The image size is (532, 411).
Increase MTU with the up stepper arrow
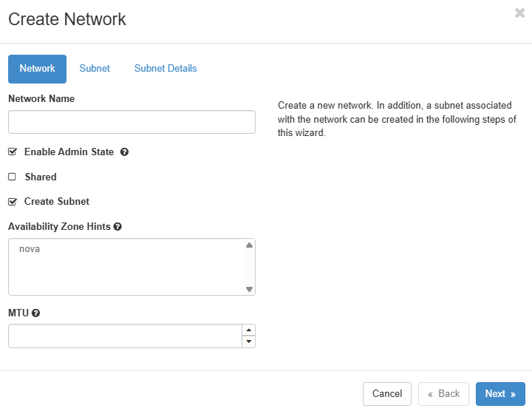click(249, 330)
